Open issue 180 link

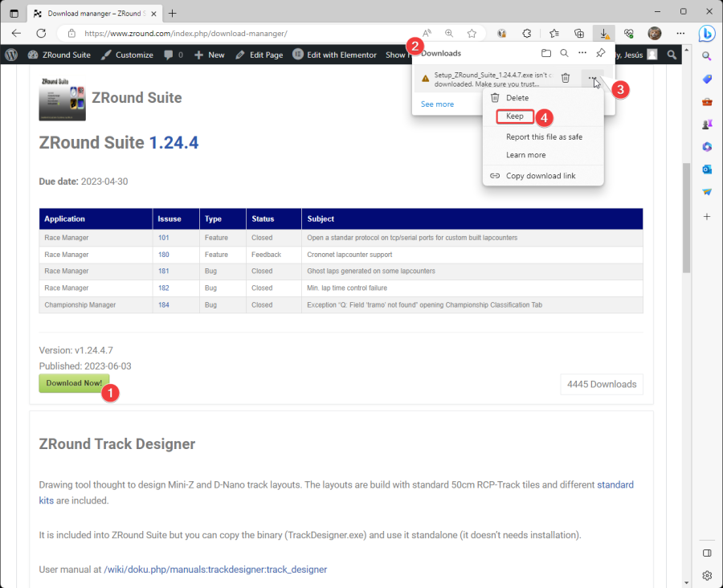tap(163, 255)
